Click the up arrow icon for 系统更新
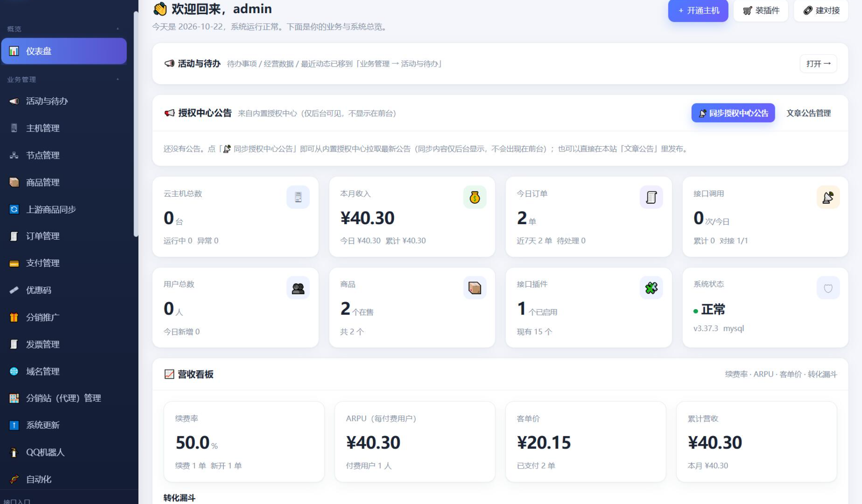The image size is (862, 504). tap(14, 425)
